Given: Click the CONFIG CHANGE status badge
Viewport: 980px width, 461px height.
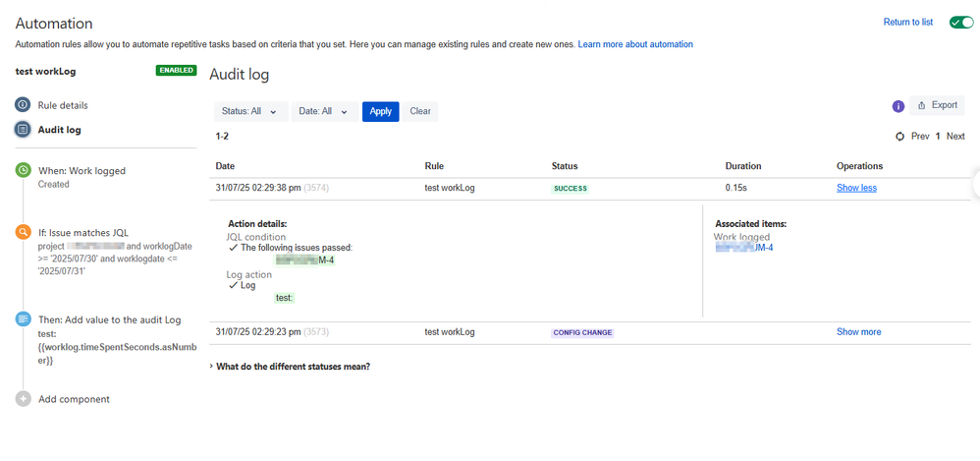Looking at the screenshot, I should (582, 333).
